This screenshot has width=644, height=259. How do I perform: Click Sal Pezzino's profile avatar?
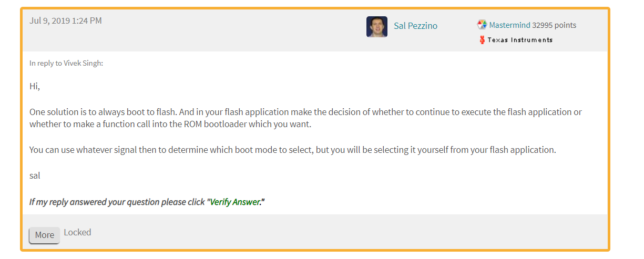tap(376, 26)
